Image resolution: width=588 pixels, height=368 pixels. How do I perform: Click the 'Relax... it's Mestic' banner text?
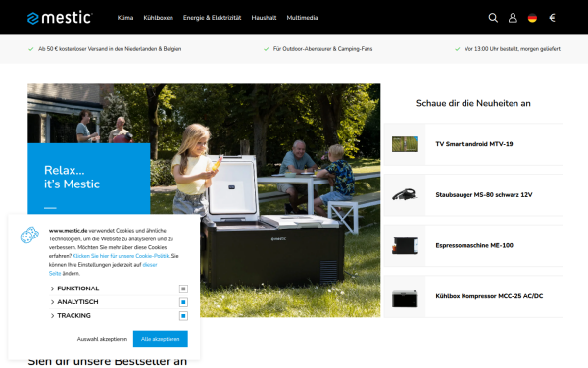pyautogui.click(x=72, y=177)
